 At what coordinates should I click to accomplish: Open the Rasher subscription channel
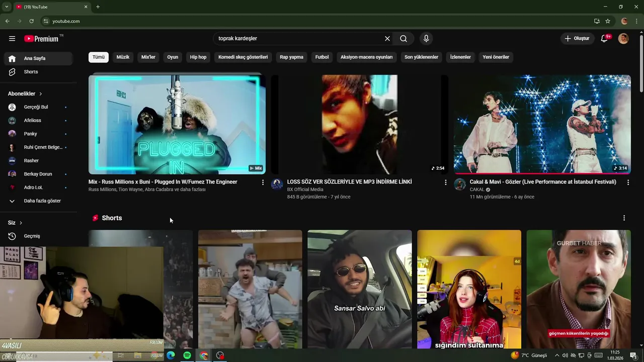click(38, 161)
